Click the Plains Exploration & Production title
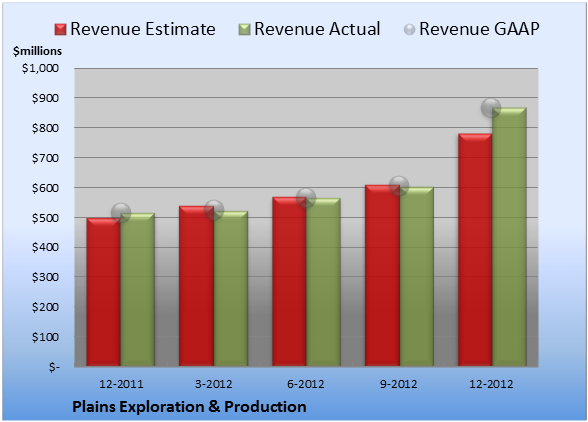Viewport: 588px width, 422px height. tap(189, 407)
